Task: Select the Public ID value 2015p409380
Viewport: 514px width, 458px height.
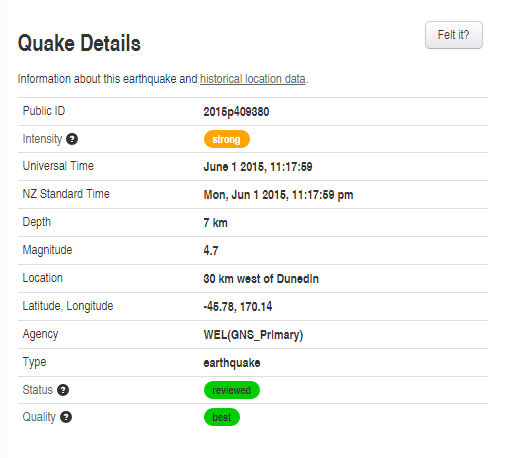Action: coord(236,112)
